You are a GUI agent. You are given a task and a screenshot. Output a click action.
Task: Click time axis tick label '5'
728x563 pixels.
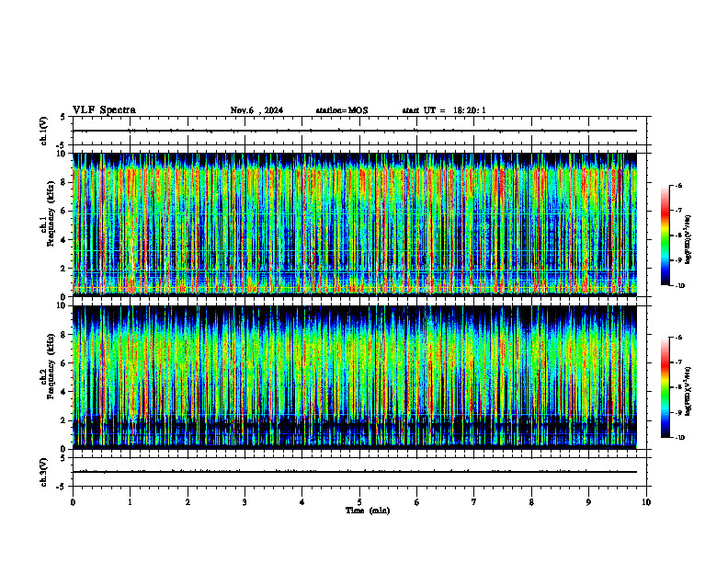(x=359, y=502)
